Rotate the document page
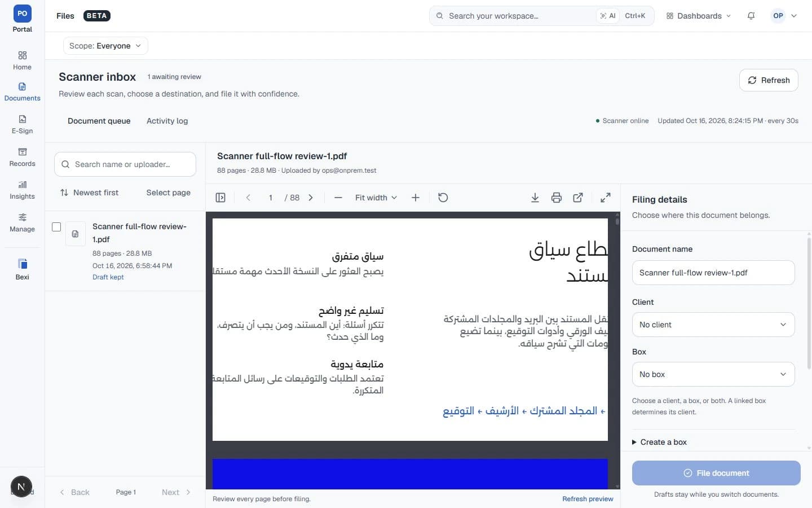Screen dimensions: 812x508 click(x=443, y=198)
